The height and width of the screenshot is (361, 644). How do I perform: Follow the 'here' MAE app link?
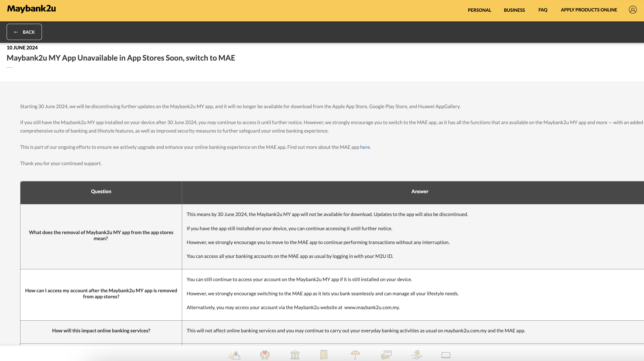[365, 147]
